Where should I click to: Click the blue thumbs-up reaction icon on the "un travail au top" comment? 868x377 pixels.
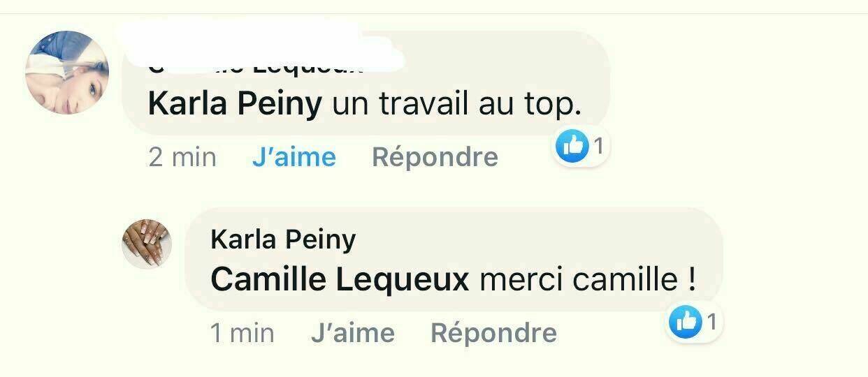coord(572,145)
